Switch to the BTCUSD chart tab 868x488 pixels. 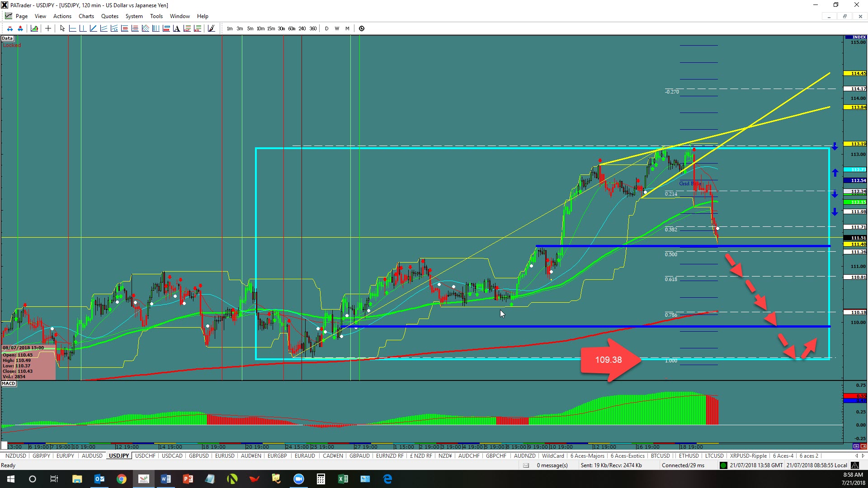click(660, 456)
